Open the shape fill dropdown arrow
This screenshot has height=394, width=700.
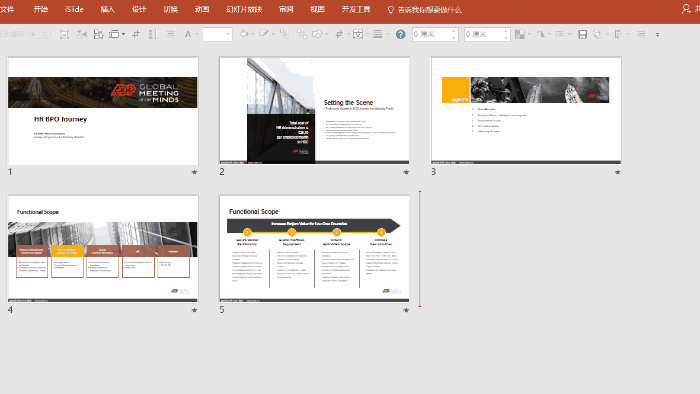coord(252,34)
